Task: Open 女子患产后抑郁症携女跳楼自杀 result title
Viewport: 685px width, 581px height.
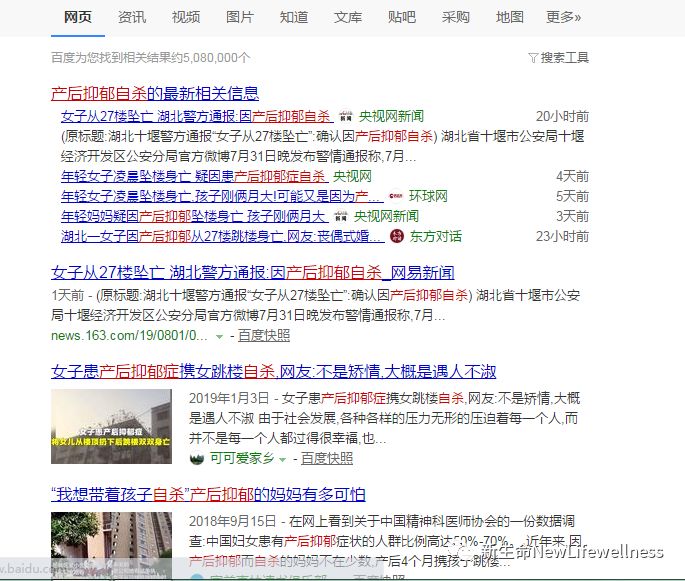Action: click(x=273, y=372)
